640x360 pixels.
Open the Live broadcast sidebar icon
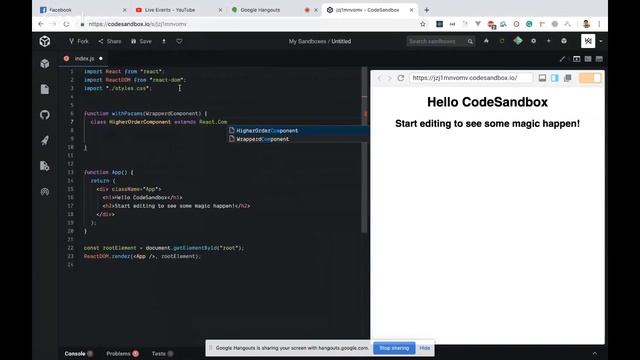[45, 191]
